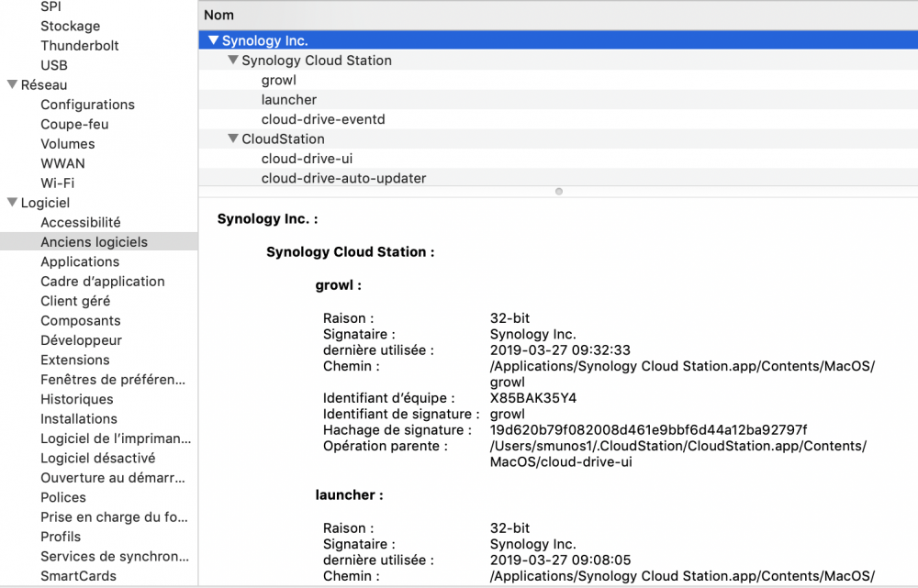918x588 pixels.
Task: Open Wi-Fi in the sidebar
Action: pos(57,183)
